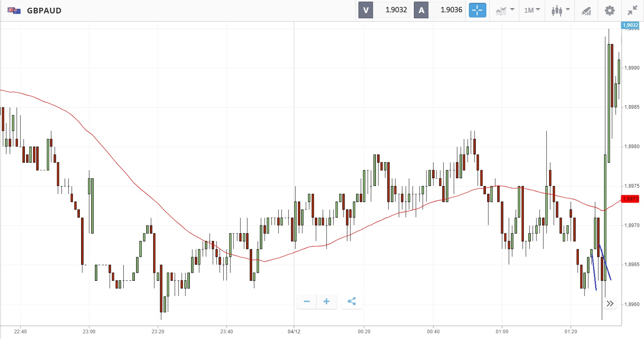Click the 1,8980 price axis label
Screen dimensions: 644x339
coord(632,147)
